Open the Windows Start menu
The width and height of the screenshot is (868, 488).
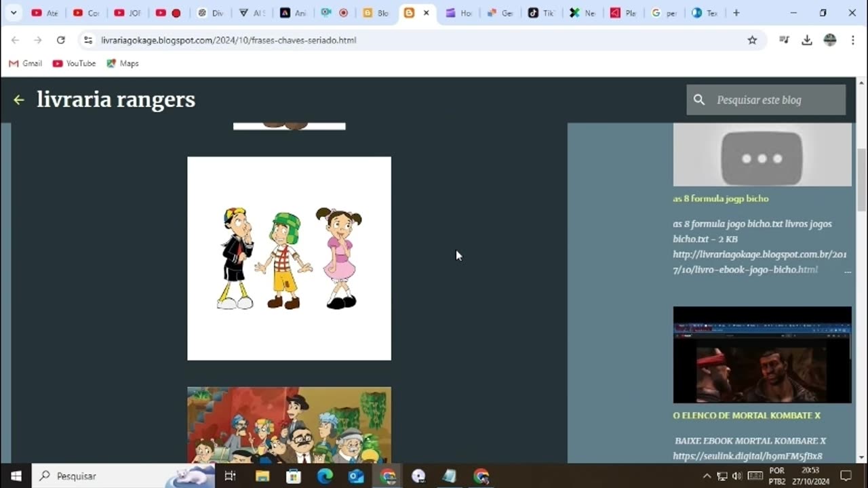click(x=16, y=476)
